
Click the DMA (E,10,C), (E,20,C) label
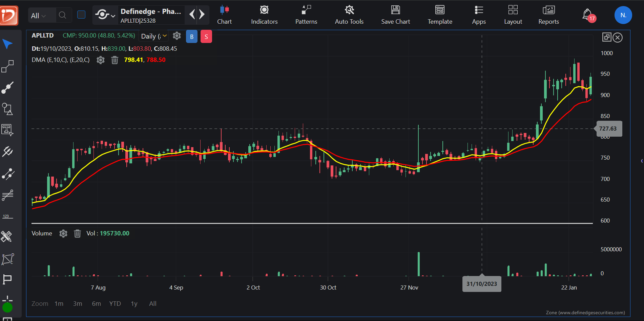pyautogui.click(x=61, y=60)
